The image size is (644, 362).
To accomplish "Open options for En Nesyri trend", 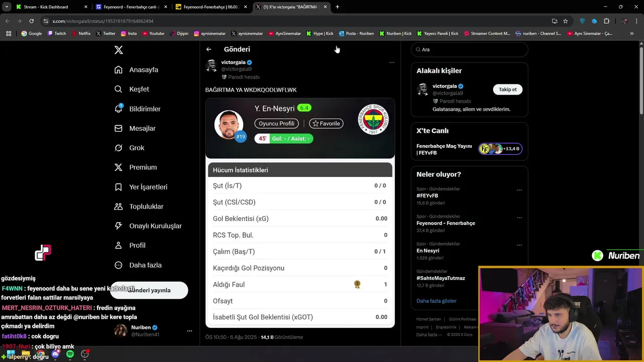I will coord(519,245).
